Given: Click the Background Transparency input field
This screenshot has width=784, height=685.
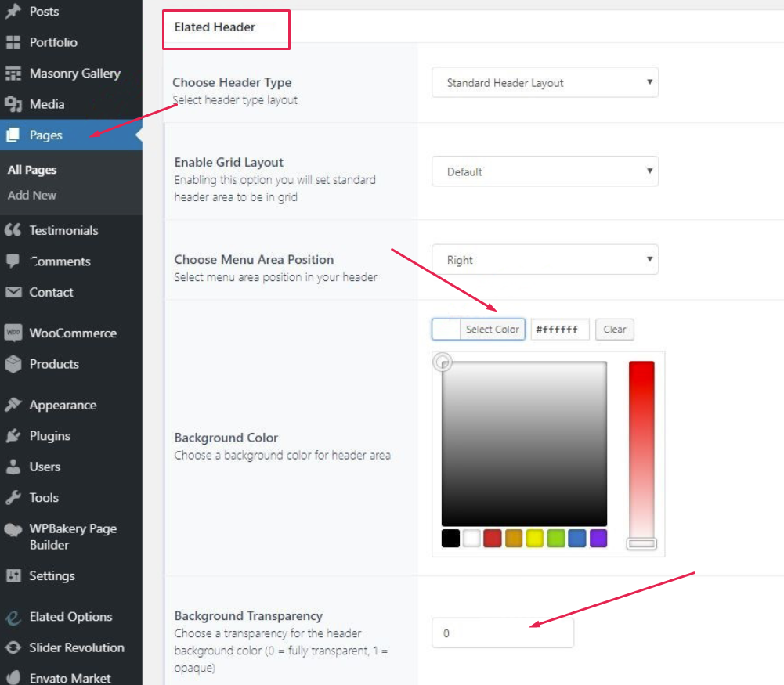Looking at the screenshot, I should [502, 633].
